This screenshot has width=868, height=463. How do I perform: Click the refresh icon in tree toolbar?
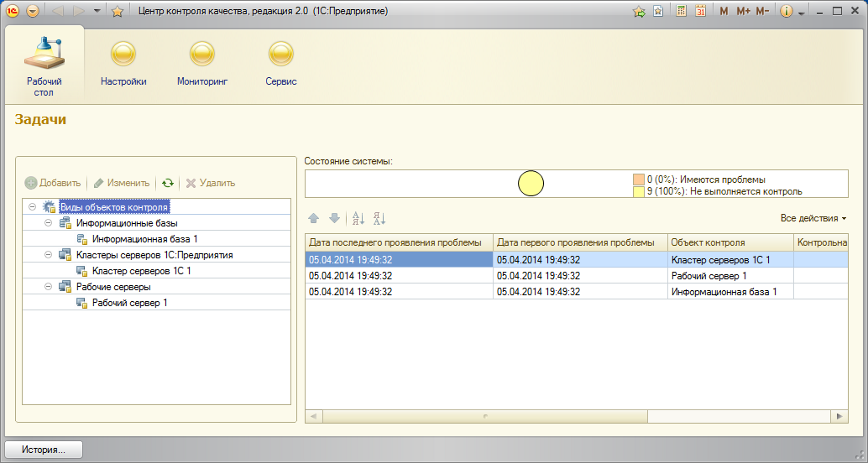point(168,183)
